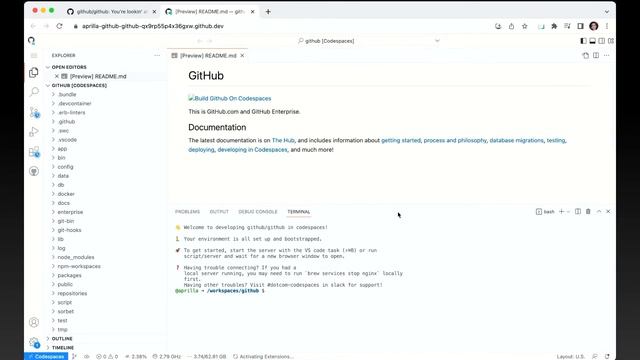
Task: Switch to [Preview] README.md browser tab
Action: click(210, 12)
